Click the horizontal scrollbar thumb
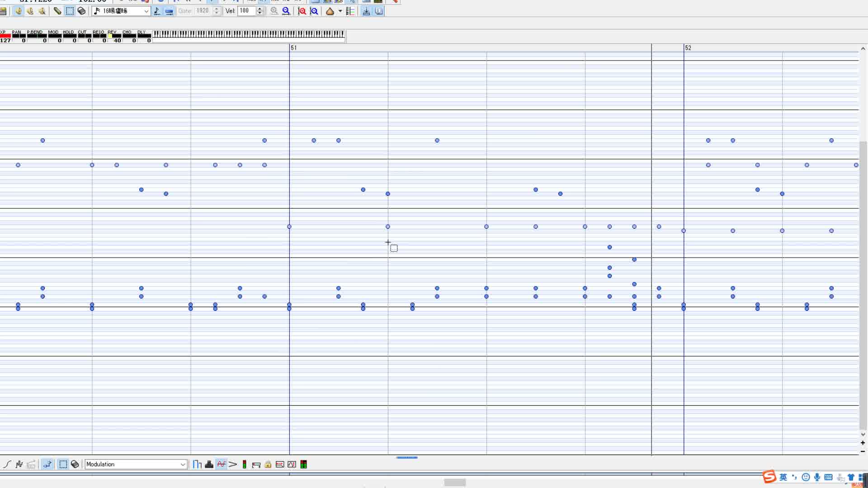 click(x=455, y=483)
